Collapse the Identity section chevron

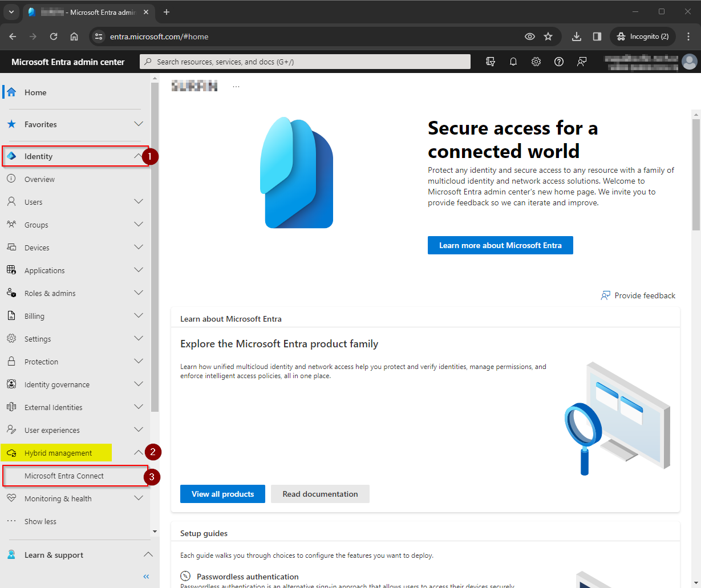[139, 156]
